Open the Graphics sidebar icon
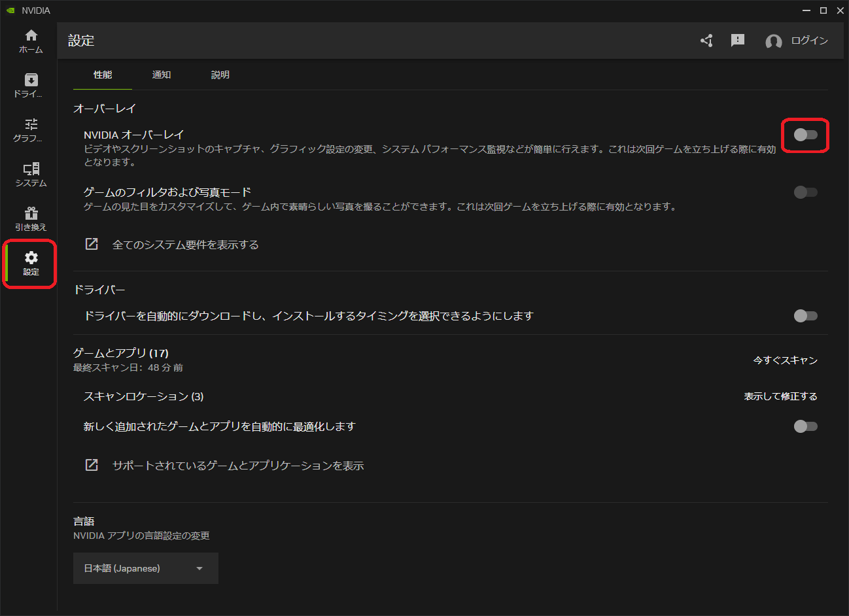This screenshot has width=849, height=616. point(31,130)
